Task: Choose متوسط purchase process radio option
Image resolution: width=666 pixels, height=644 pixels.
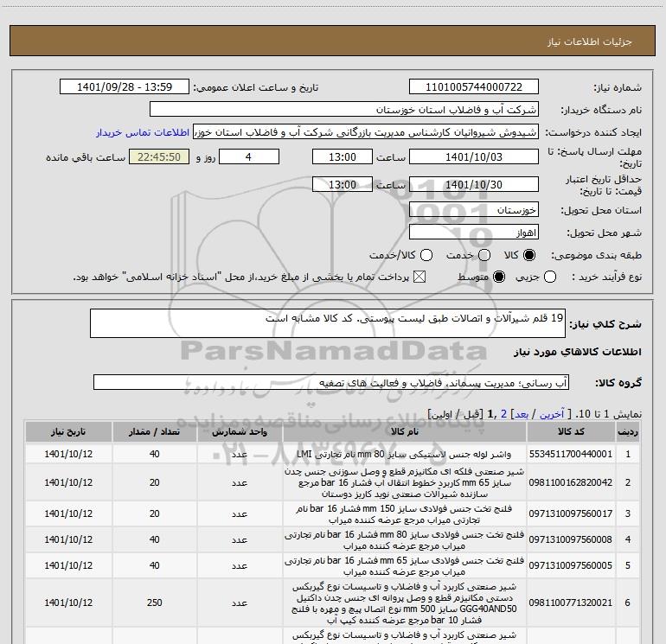Action: click(x=499, y=277)
